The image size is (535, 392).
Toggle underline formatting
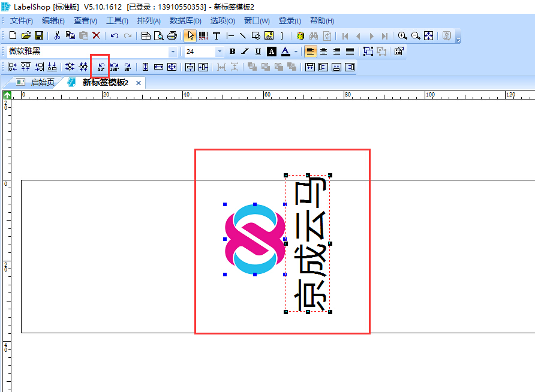point(258,52)
